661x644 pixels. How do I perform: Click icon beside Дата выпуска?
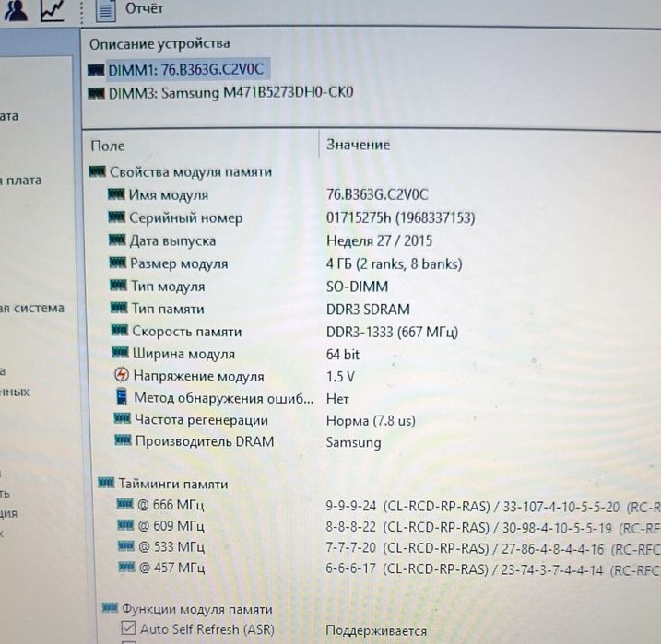click(117, 240)
